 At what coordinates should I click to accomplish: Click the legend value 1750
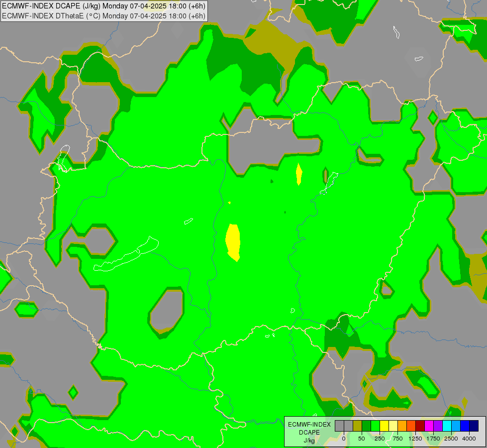point(433,439)
